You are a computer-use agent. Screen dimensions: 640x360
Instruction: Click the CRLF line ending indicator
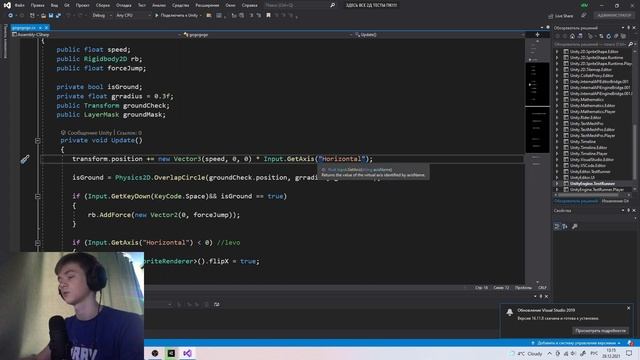(542, 288)
